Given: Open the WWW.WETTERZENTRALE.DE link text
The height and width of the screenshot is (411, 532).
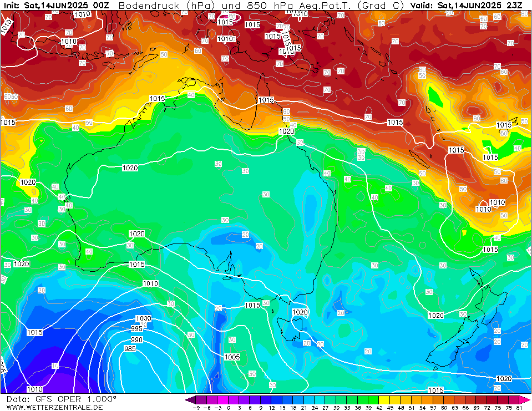Looking at the screenshot, I should point(54,407).
